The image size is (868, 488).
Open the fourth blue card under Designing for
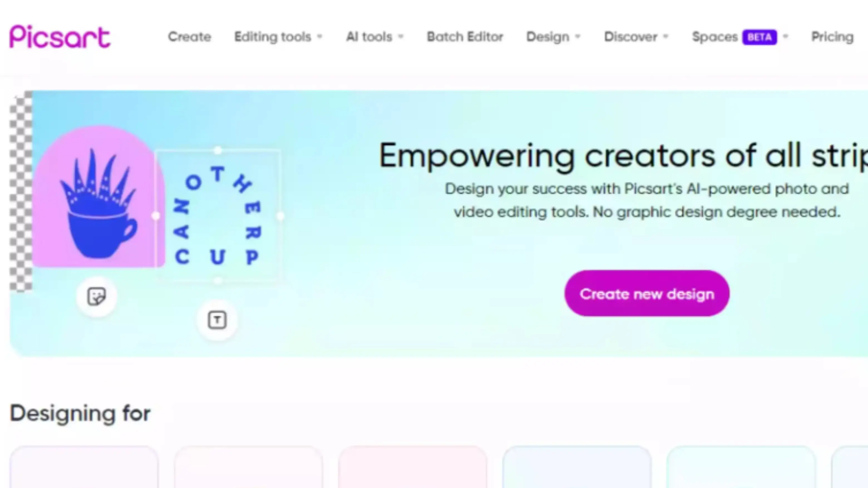pos(577,467)
